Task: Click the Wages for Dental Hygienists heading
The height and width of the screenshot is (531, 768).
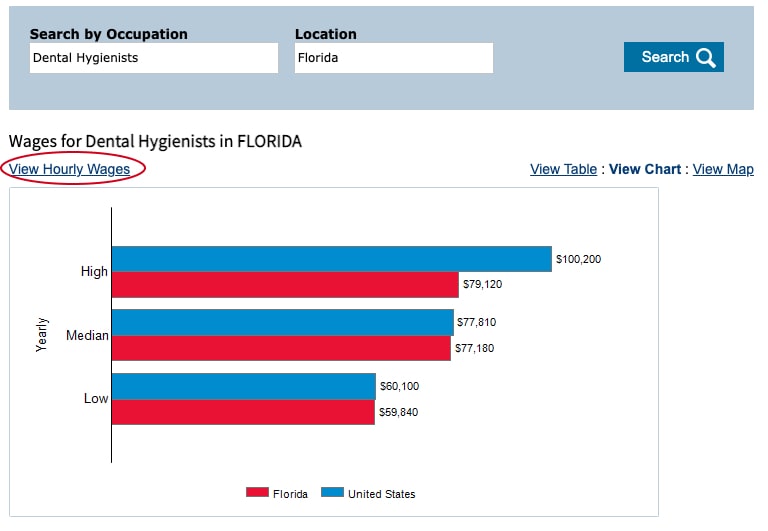Action: [x=155, y=141]
